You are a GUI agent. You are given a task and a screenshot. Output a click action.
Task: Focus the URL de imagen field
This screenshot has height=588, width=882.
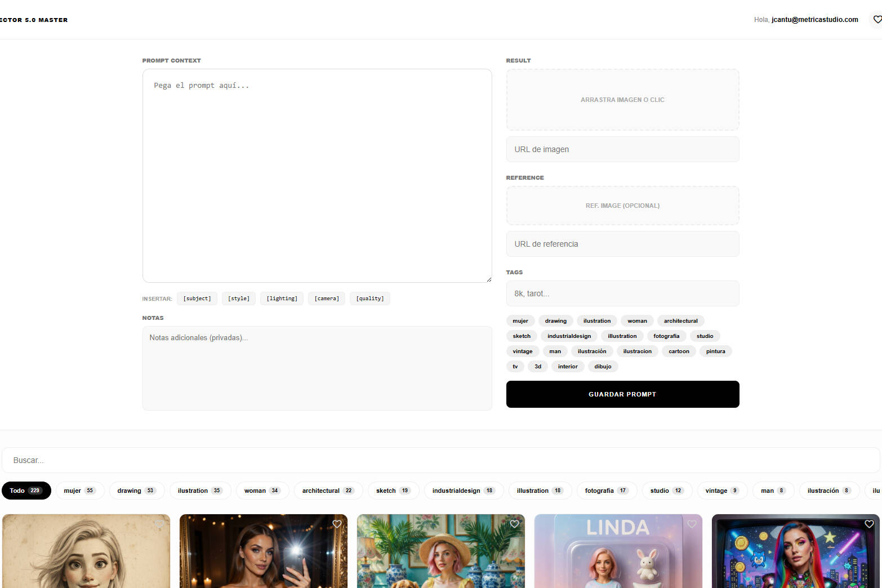(622, 149)
